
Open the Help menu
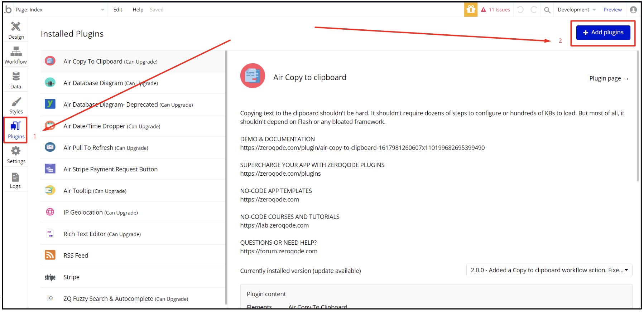138,10
